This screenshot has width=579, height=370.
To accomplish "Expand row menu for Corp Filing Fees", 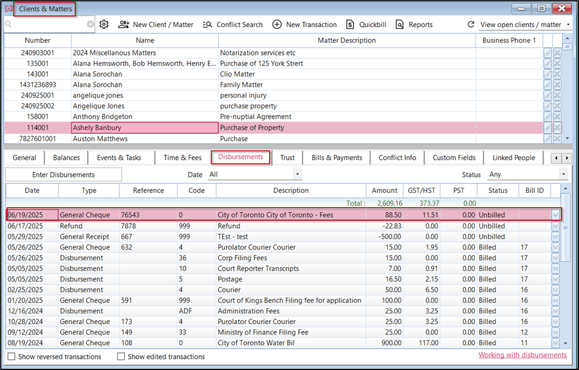I will (555, 258).
